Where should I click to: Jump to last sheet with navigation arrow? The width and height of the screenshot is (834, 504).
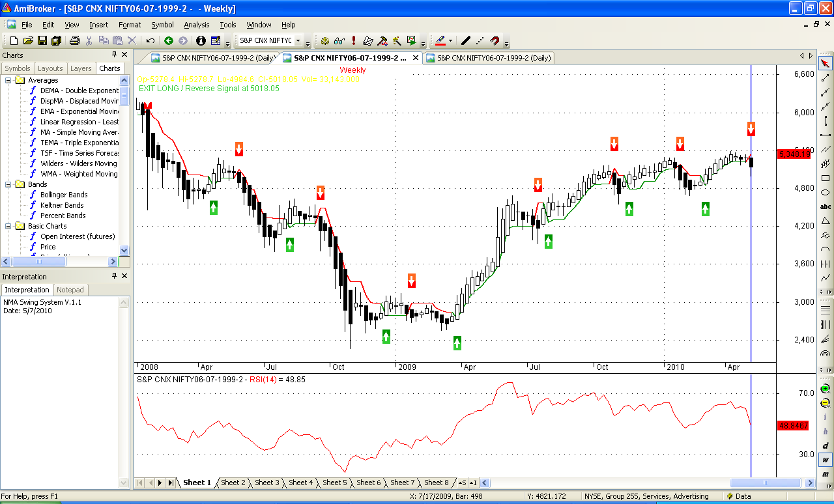coord(170,483)
